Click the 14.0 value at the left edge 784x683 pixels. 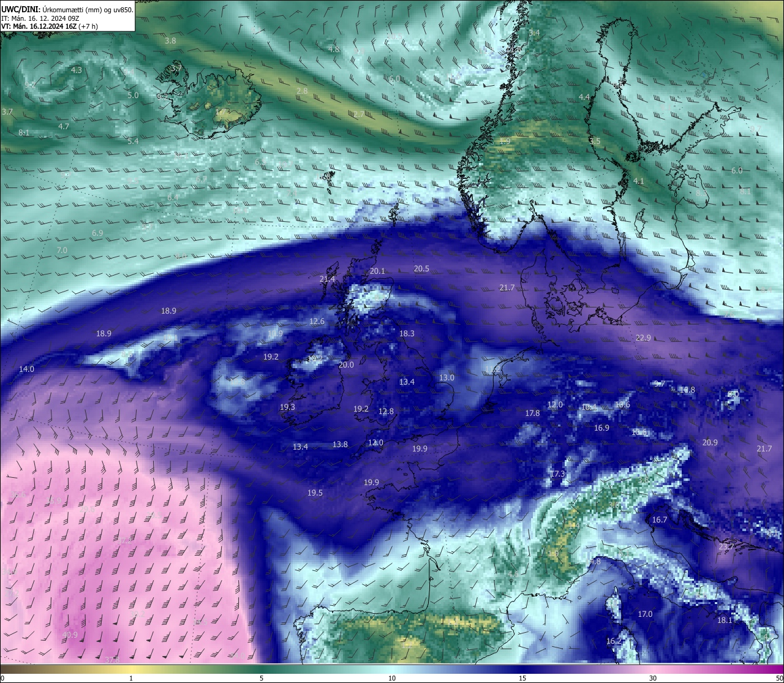pos(27,369)
